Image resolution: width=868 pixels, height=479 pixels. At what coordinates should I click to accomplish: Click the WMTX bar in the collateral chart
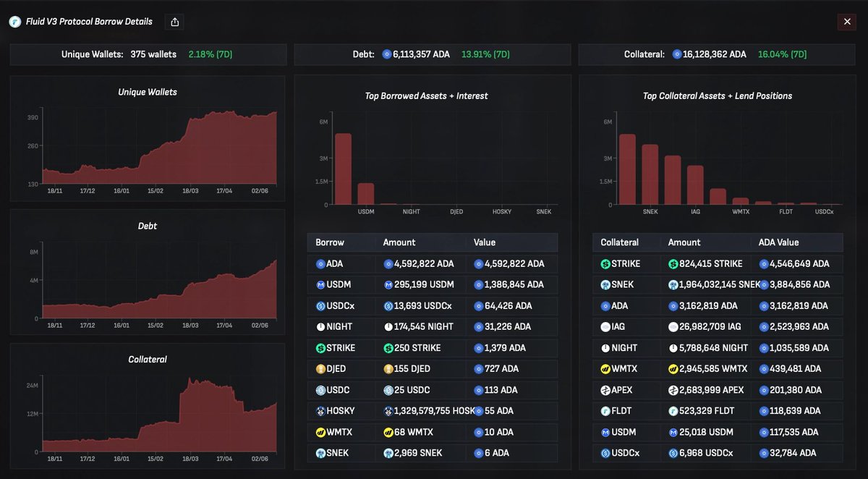coord(740,202)
